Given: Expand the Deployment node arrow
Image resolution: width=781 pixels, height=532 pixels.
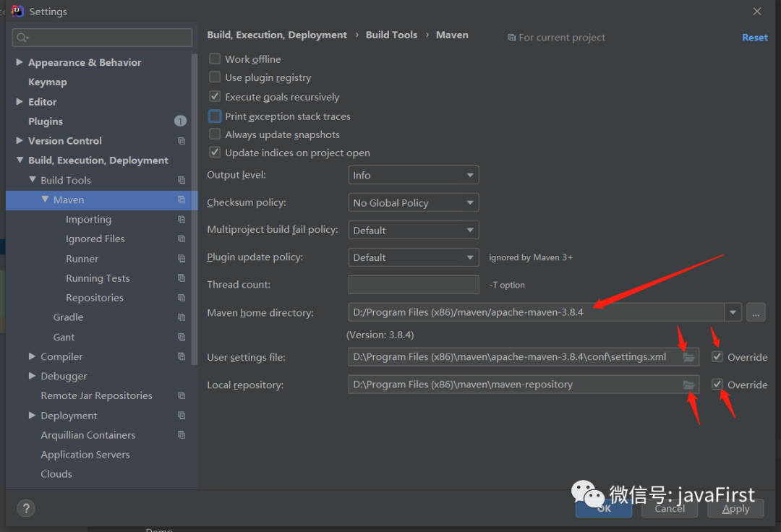Looking at the screenshot, I should pyautogui.click(x=32, y=415).
